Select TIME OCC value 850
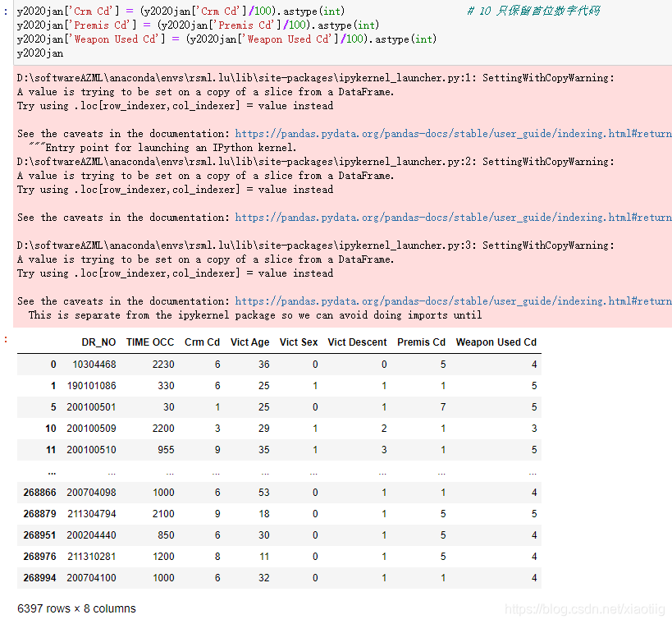The height and width of the screenshot is (624, 672). point(166,535)
